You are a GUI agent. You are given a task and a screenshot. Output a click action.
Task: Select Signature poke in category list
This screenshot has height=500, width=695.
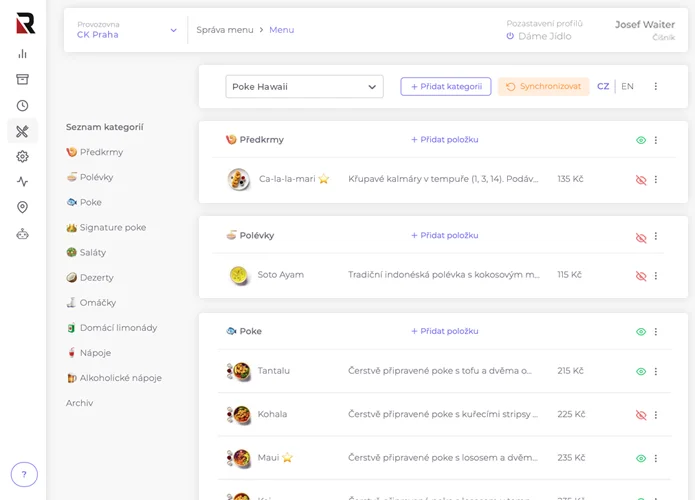point(112,228)
